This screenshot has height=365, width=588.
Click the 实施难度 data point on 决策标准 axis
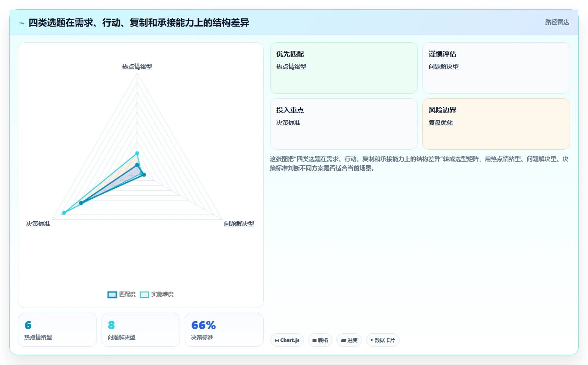click(x=64, y=213)
